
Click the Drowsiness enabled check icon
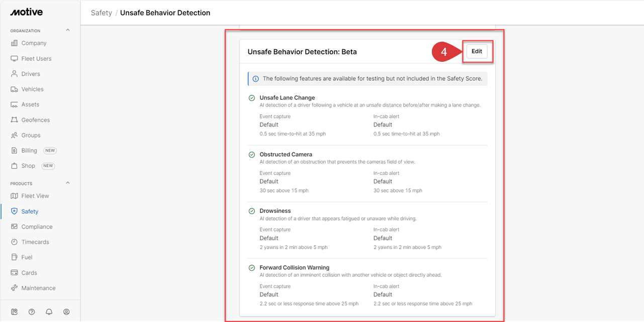coord(252,211)
